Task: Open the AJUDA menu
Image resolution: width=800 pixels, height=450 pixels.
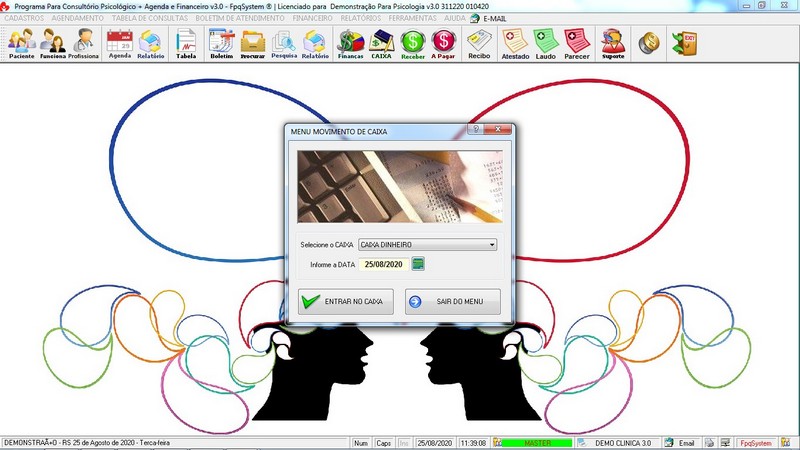Action: coord(455,18)
